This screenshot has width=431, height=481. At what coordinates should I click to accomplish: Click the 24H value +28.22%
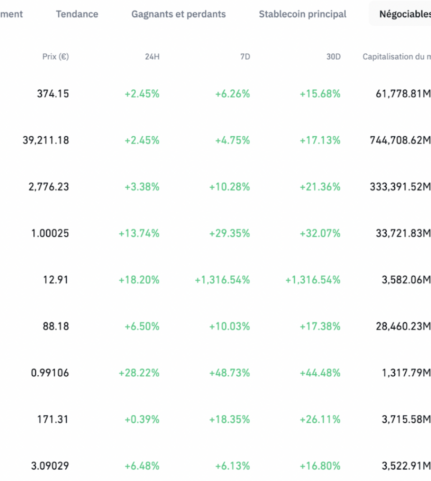[x=139, y=373]
